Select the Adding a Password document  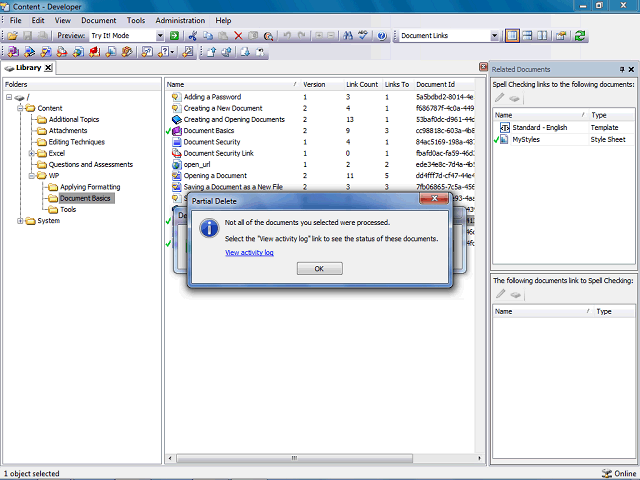click(x=212, y=97)
